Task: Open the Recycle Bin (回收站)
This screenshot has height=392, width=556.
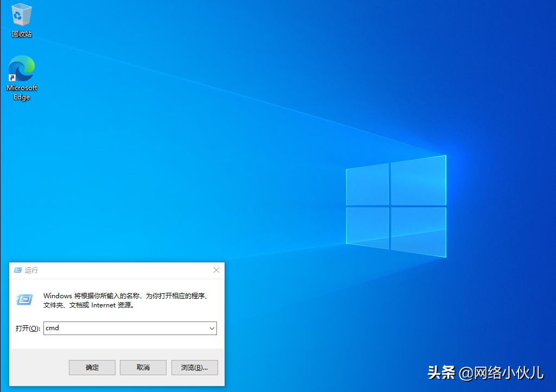Action: [x=21, y=15]
